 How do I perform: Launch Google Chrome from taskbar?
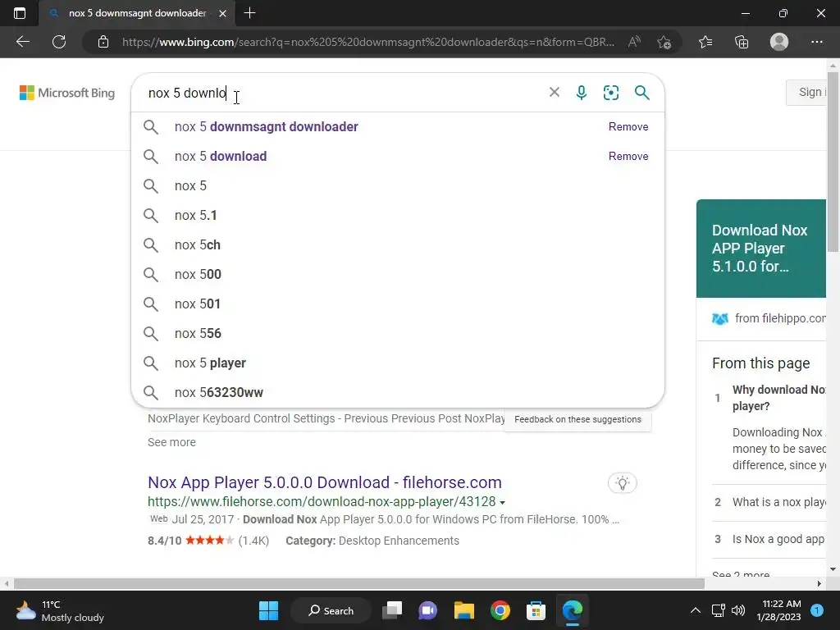500,610
